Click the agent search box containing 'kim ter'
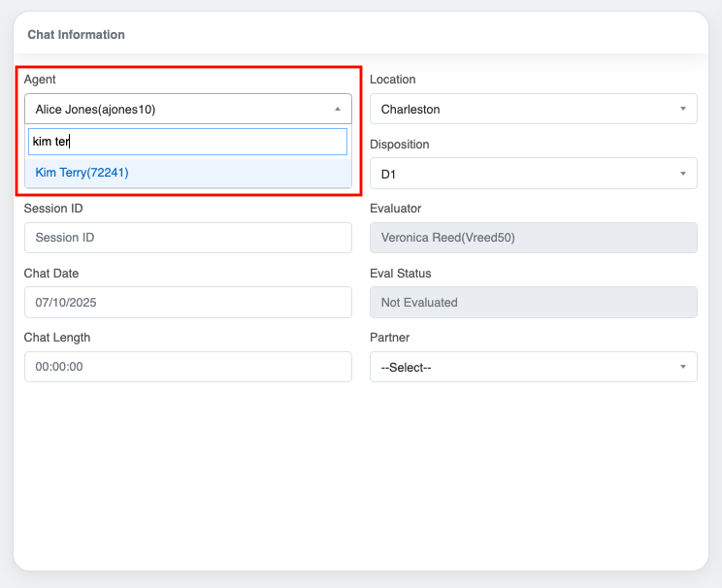This screenshot has height=588, width=722. pos(187,142)
